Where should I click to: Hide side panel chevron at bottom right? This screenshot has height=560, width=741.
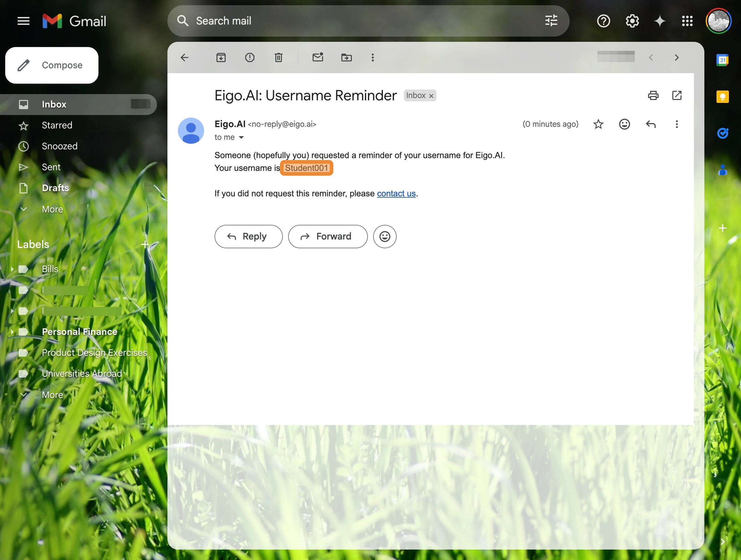tap(723, 541)
